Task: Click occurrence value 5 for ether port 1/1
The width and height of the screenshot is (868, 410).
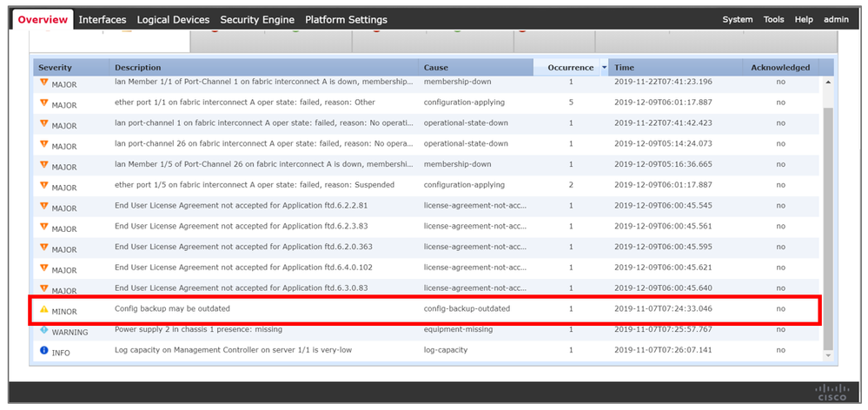Action: pos(571,102)
